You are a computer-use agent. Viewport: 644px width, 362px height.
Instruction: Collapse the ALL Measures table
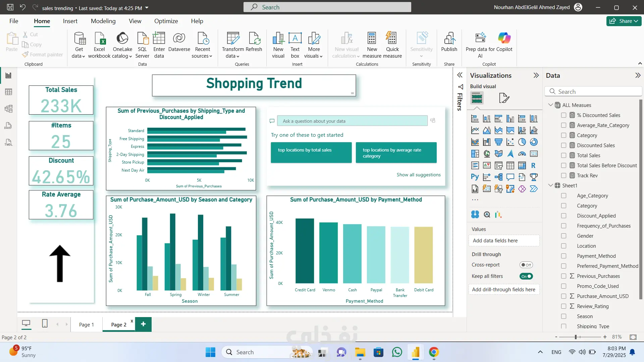[550, 105]
